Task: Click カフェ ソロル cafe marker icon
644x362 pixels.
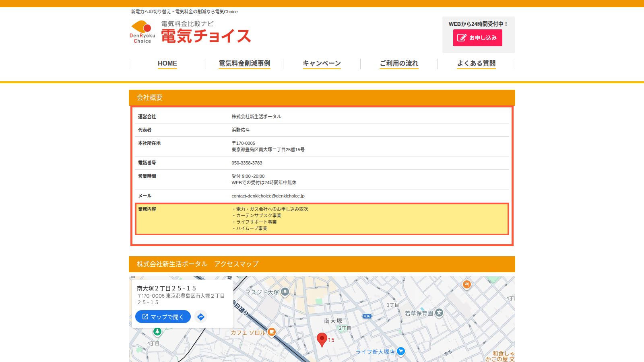Action: pos(272,332)
